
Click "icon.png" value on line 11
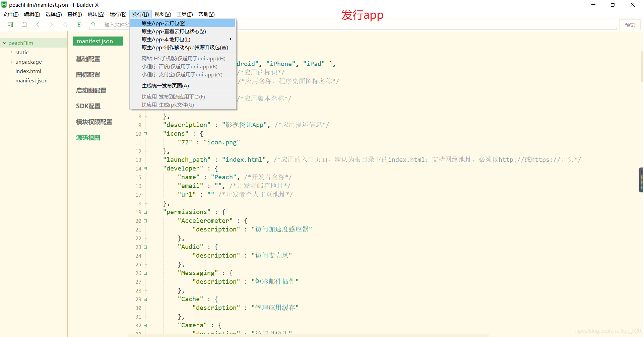pyautogui.click(x=222, y=142)
